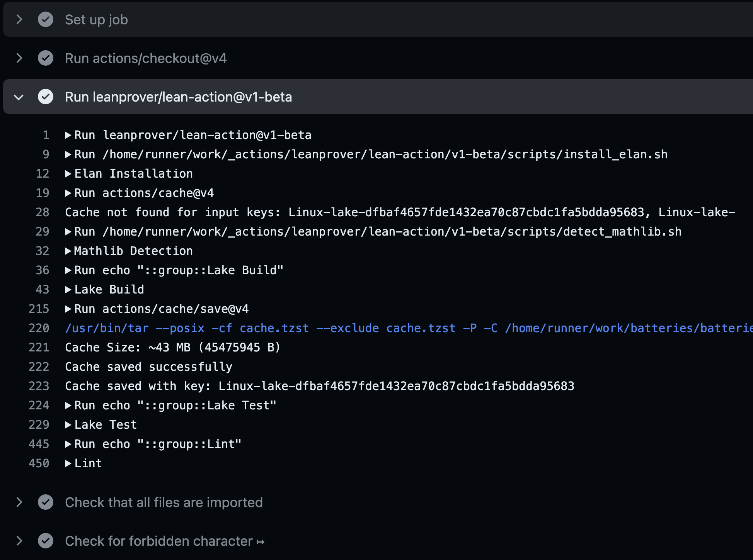Screen dimensions: 753x560
Task: Click log line number 1
Action: click(x=46, y=135)
